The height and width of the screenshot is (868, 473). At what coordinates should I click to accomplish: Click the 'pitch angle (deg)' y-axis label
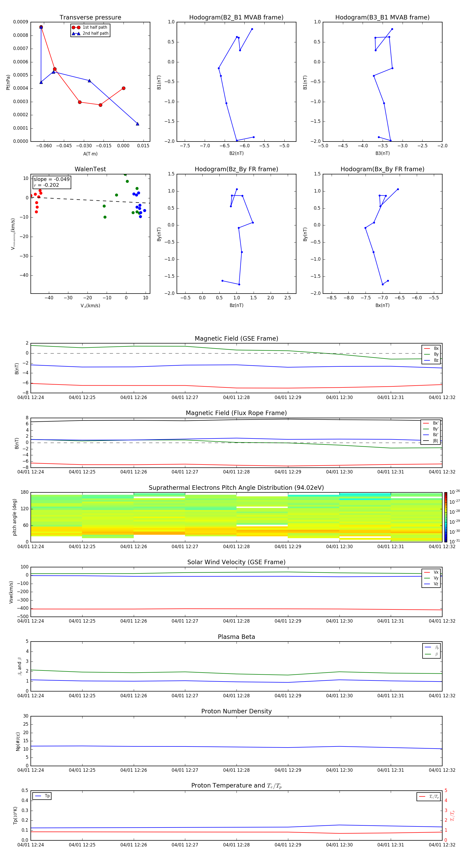coord(14,517)
